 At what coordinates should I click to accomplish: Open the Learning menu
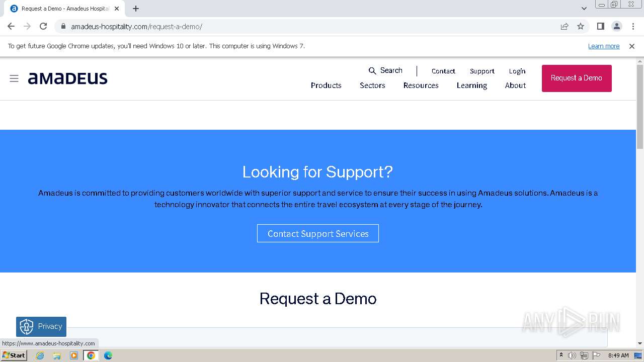(472, 85)
